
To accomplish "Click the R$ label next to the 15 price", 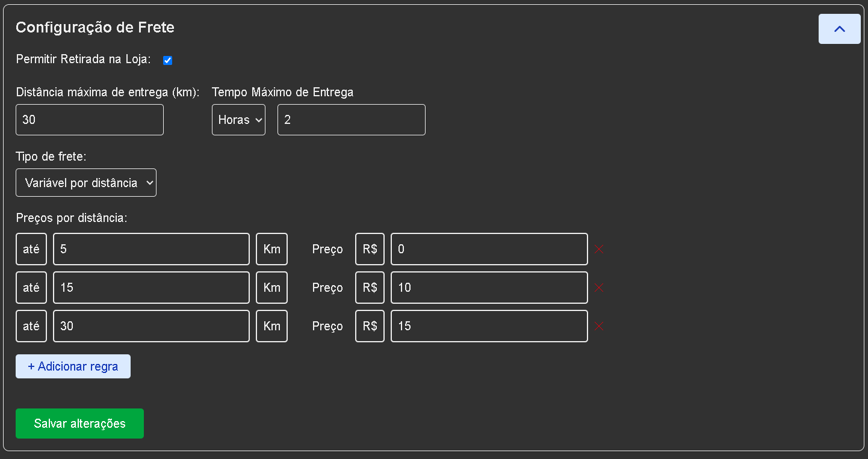I will point(369,326).
